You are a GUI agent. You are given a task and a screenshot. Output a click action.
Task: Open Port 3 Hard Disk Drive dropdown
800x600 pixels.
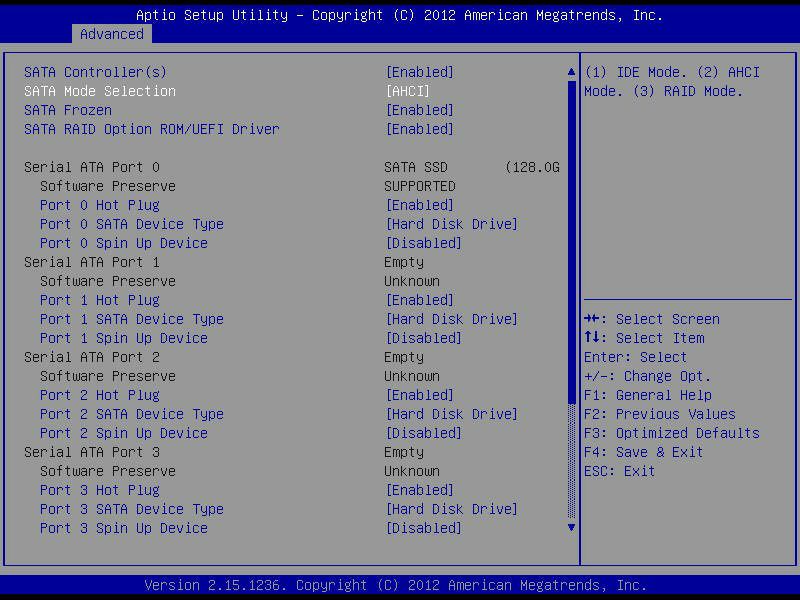pyautogui.click(x=452, y=509)
